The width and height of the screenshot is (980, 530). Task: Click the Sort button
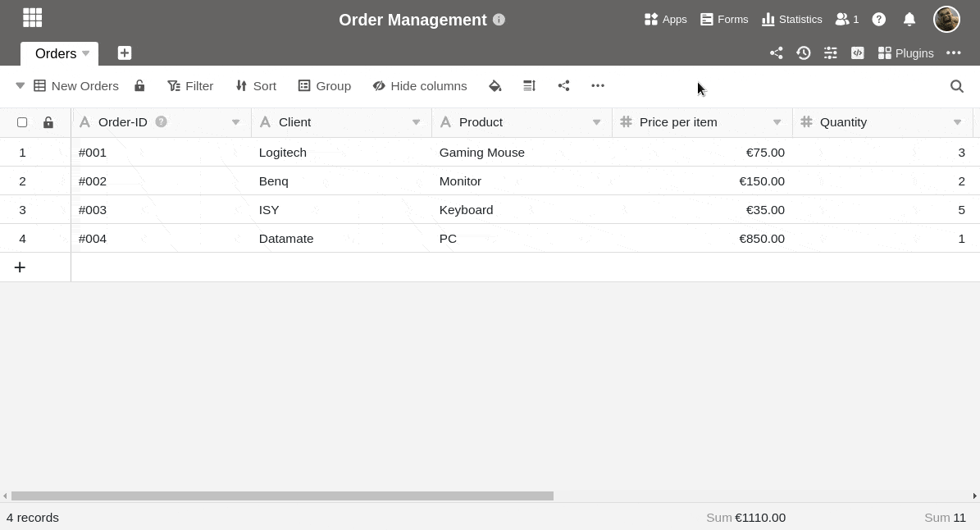256,86
